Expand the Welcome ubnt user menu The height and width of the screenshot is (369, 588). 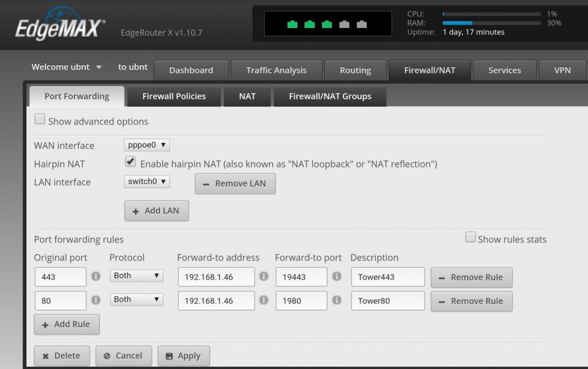[66, 67]
